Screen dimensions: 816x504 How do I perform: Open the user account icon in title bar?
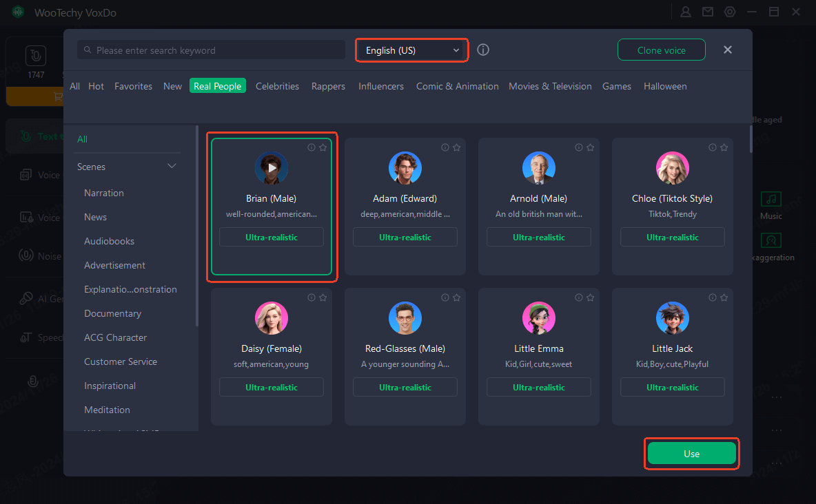point(686,12)
